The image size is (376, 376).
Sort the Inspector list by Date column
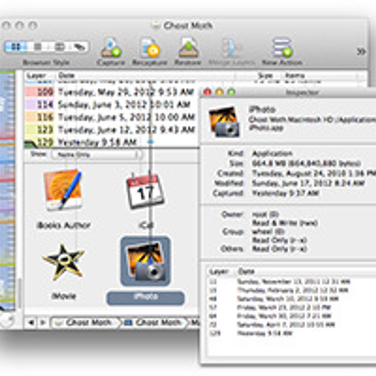coord(305,272)
